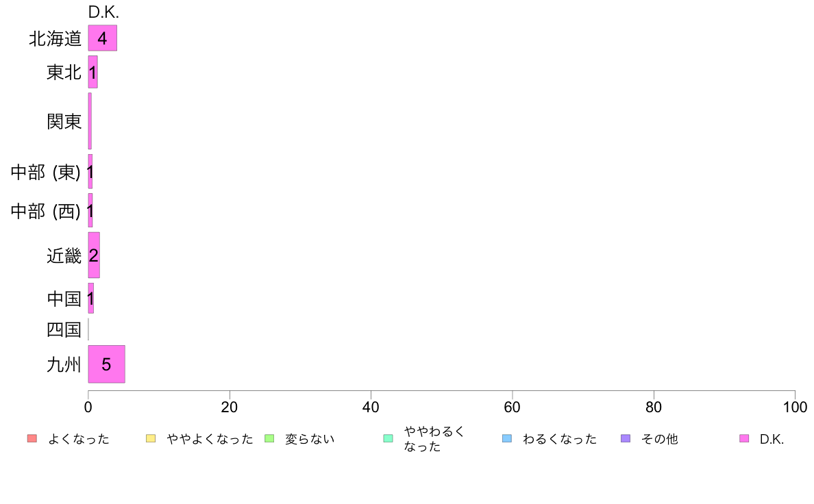Click the red よくなった legend swatch
The width and height of the screenshot is (814, 504).
[32, 438]
